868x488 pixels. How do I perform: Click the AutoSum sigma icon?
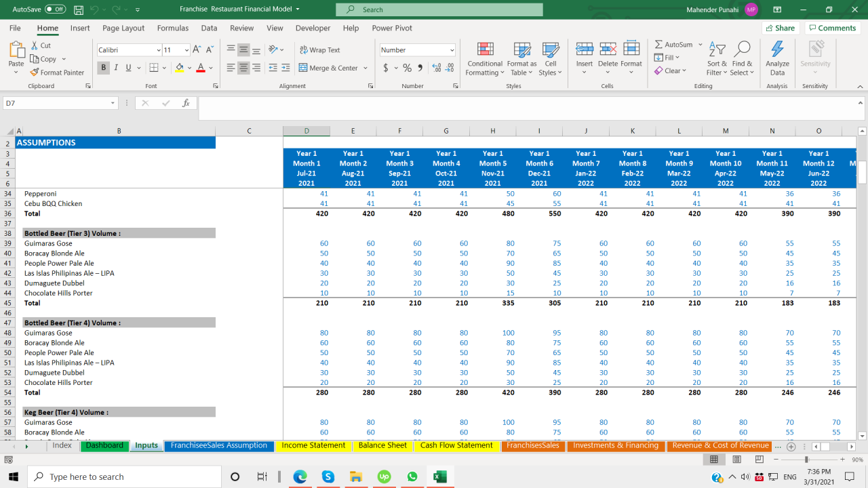(x=658, y=45)
